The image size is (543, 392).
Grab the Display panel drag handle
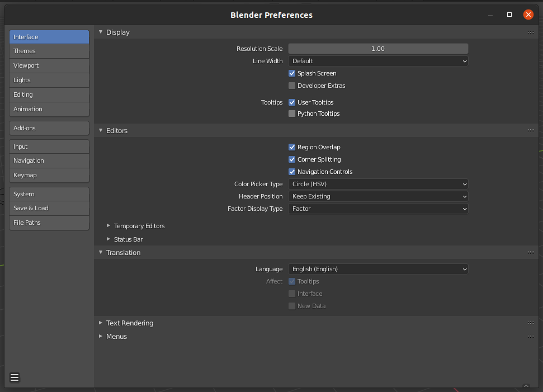(531, 32)
